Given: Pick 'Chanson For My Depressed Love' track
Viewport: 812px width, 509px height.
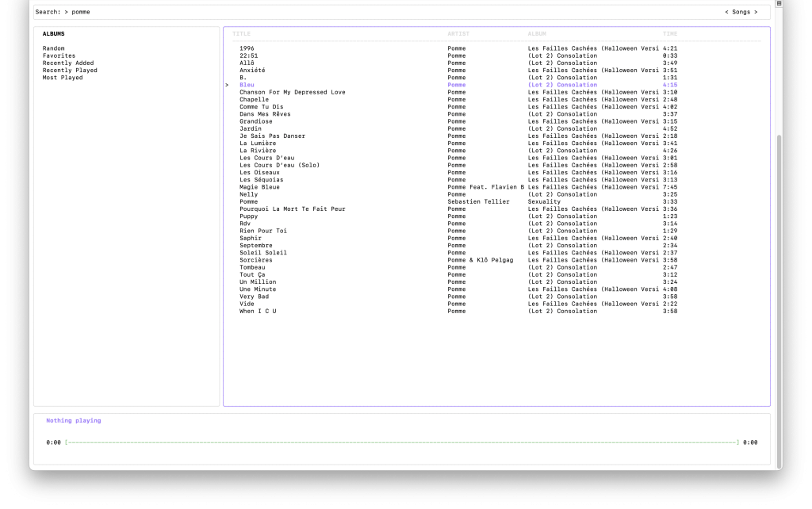Looking at the screenshot, I should click(x=293, y=92).
